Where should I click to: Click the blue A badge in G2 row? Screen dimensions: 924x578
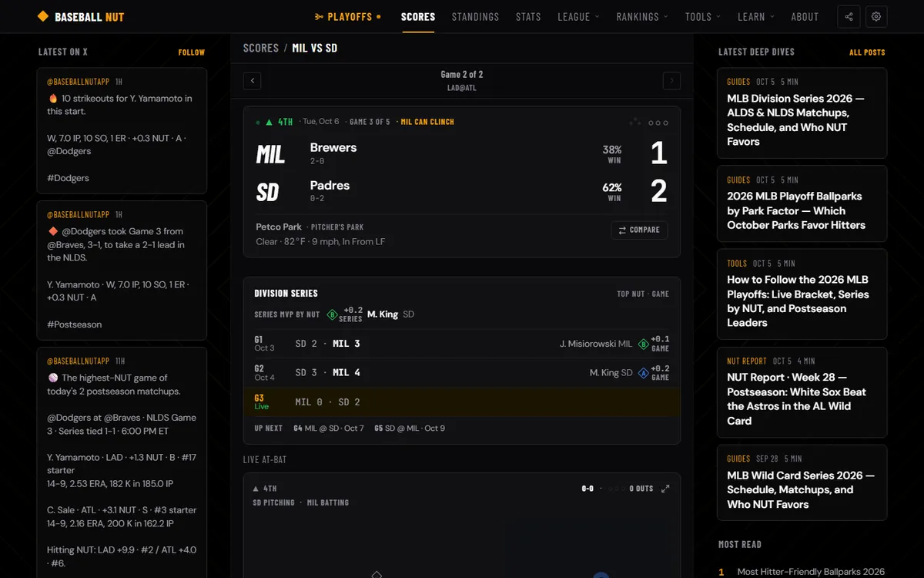(644, 373)
